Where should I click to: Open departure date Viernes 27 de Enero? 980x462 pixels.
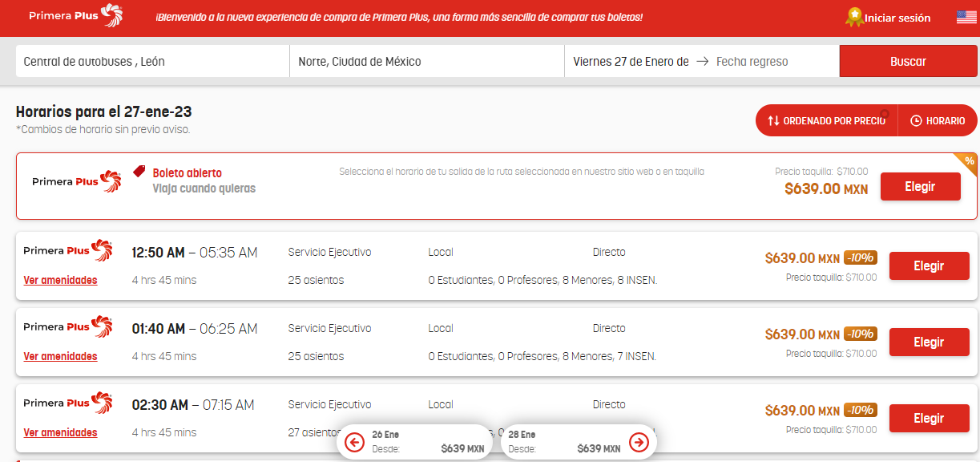point(631,61)
